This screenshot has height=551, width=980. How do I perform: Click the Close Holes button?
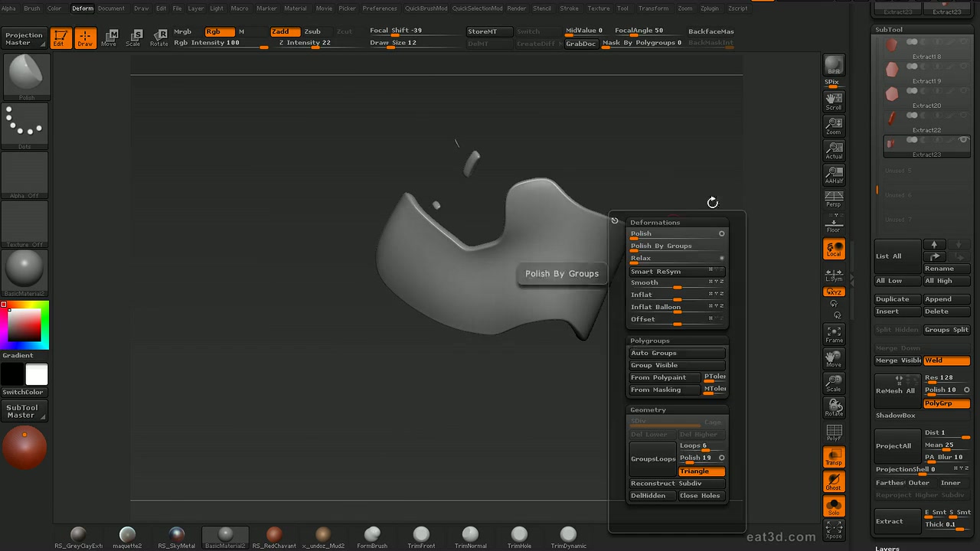701,496
